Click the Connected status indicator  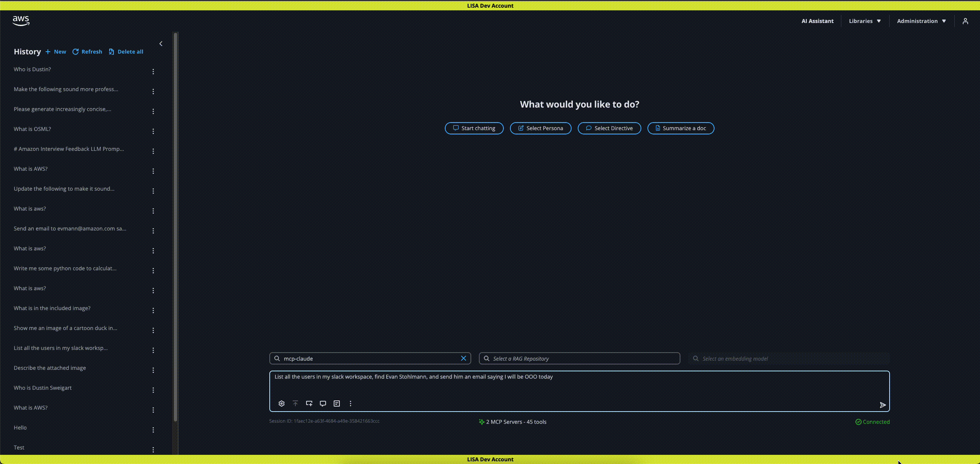point(872,422)
